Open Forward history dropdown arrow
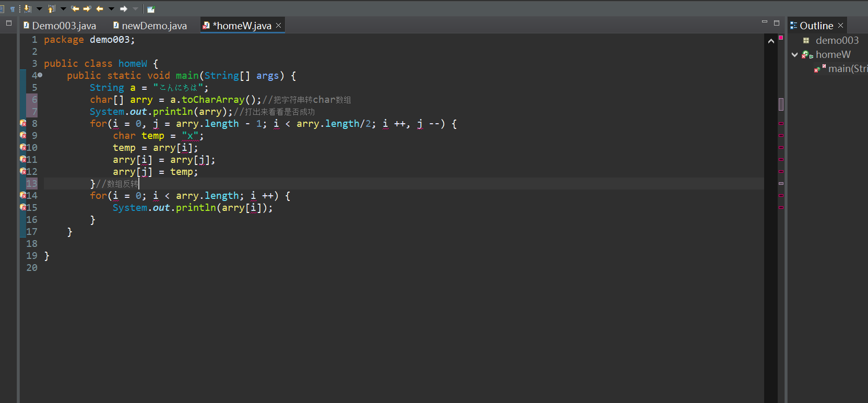The width and height of the screenshot is (868, 403). click(136, 9)
